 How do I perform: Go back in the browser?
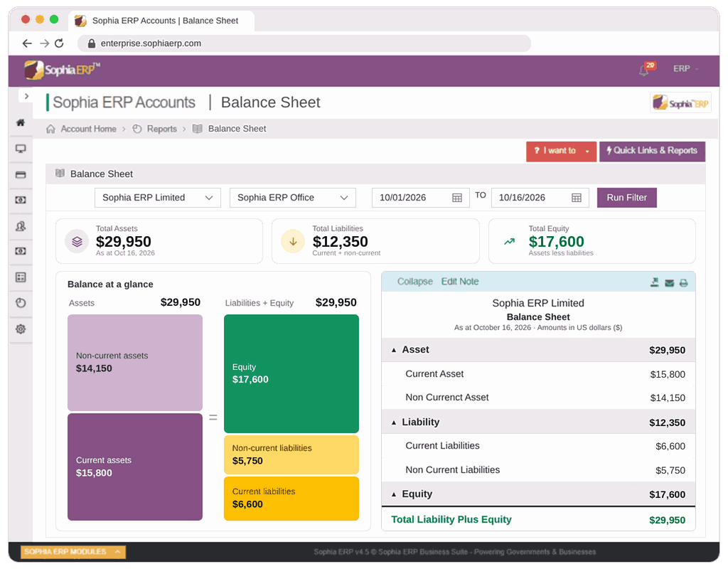[27, 43]
